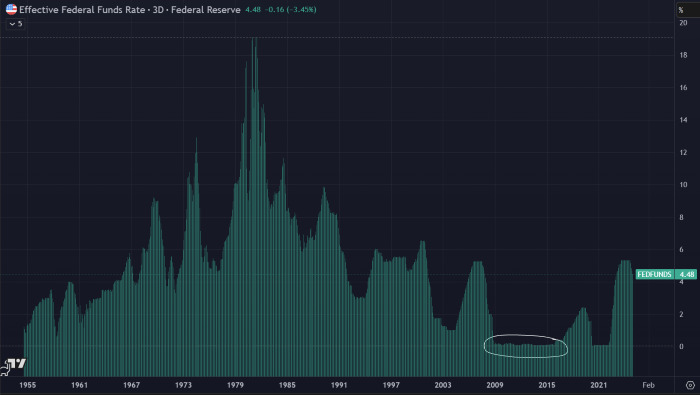This screenshot has width=700, height=395.
Task: Click the 4.48 current value tag
Action: click(686, 274)
